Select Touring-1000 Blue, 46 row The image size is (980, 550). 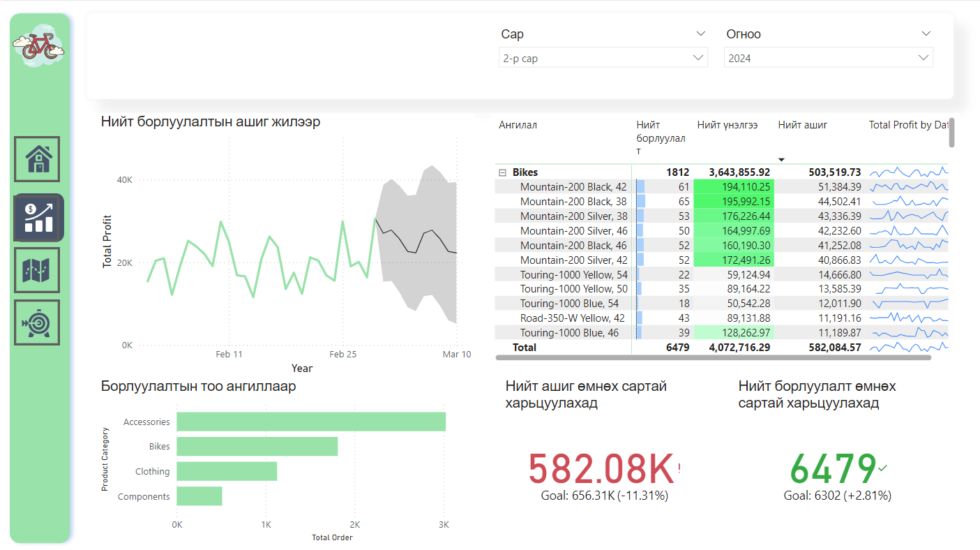tap(721, 333)
